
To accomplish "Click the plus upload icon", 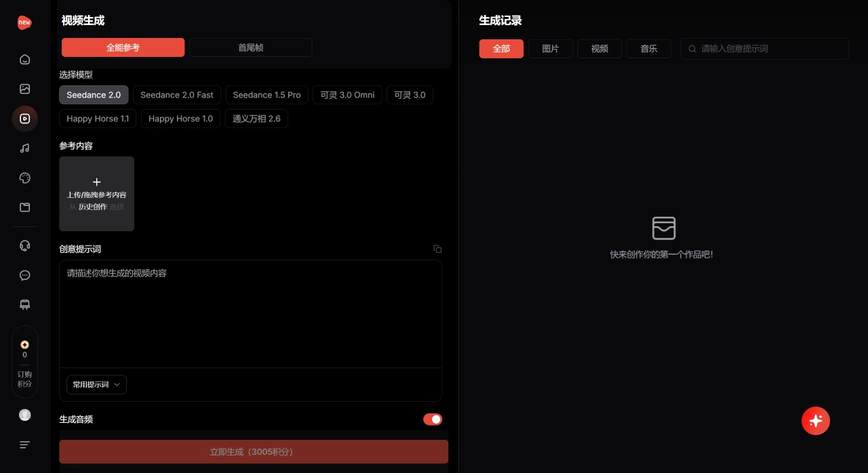I will tap(96, 182).
